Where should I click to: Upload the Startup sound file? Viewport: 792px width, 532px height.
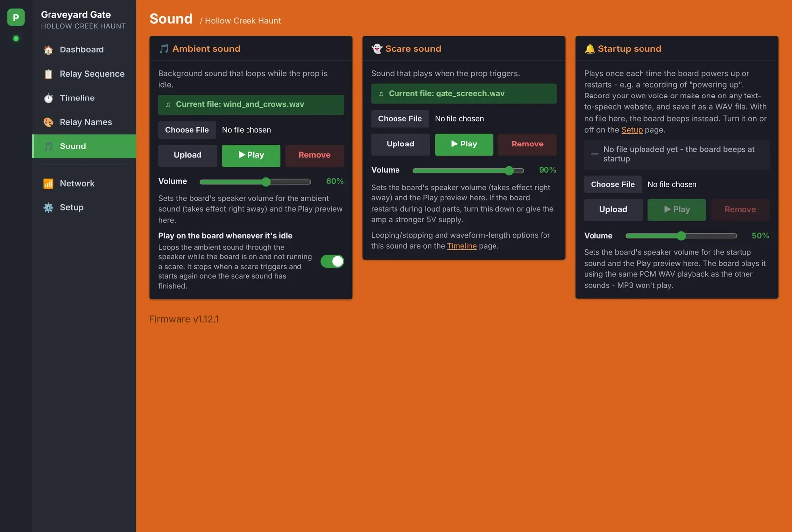[x=613, y=210]
